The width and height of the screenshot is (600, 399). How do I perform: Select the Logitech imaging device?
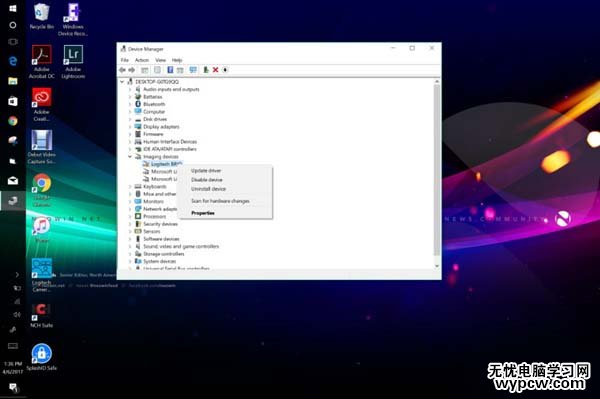point(162,164)
